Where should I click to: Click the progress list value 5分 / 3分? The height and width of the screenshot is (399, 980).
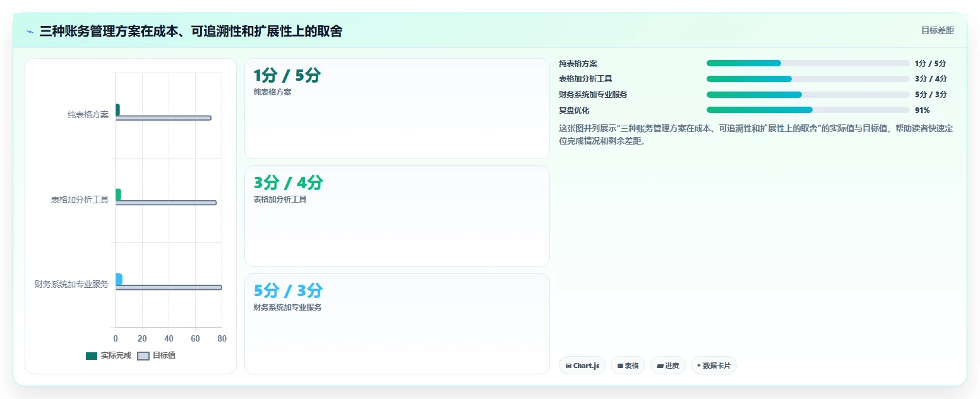[931, 95]
